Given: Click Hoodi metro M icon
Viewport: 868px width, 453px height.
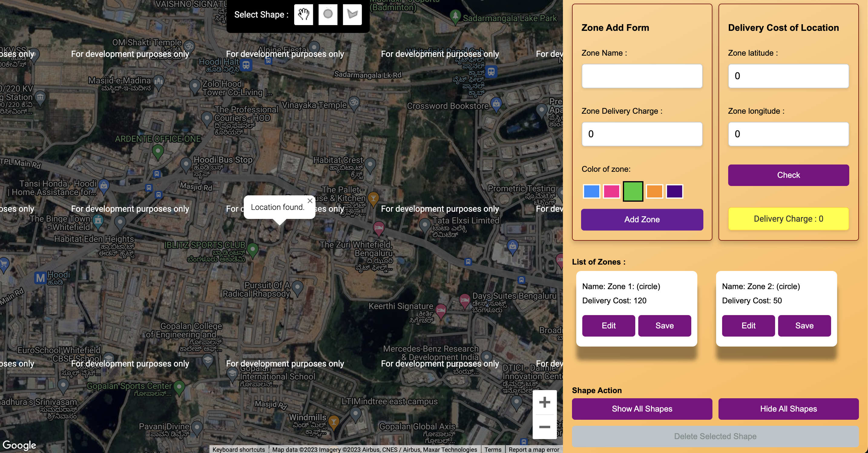Looking at the screenshot, I should (41, 278).
